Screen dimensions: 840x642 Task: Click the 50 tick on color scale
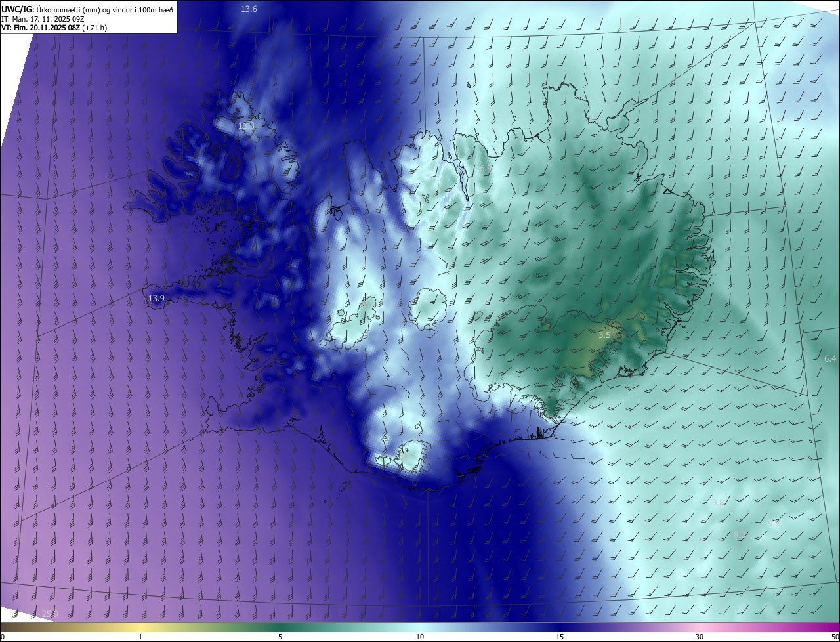pos(835,637)
